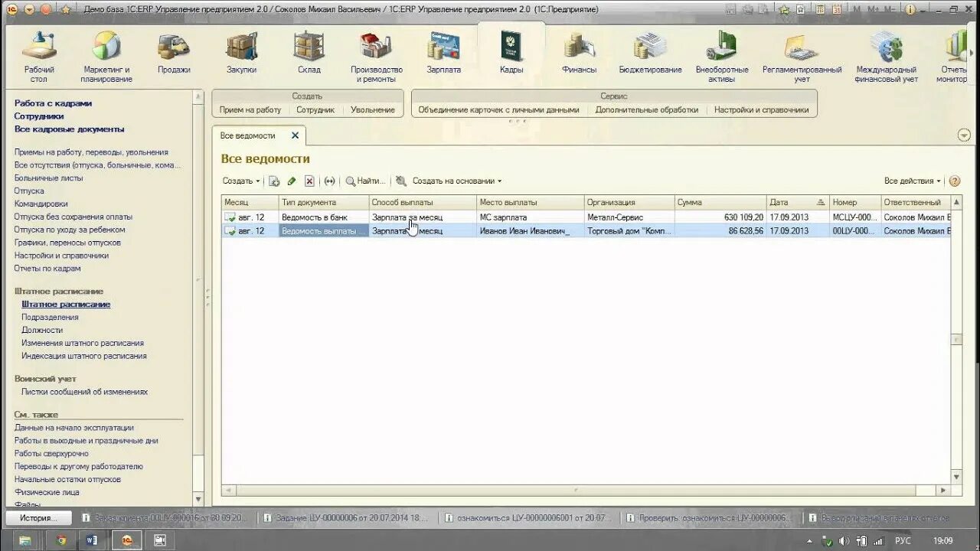Open Работа с кадрами link
This screenshot has height=551, width=980.
(53, 103)
